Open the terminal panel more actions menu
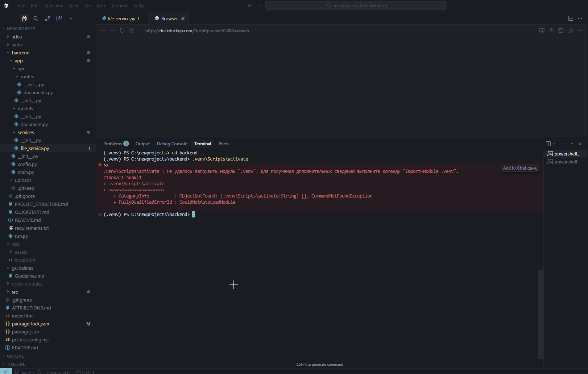 tap(563, 144)
